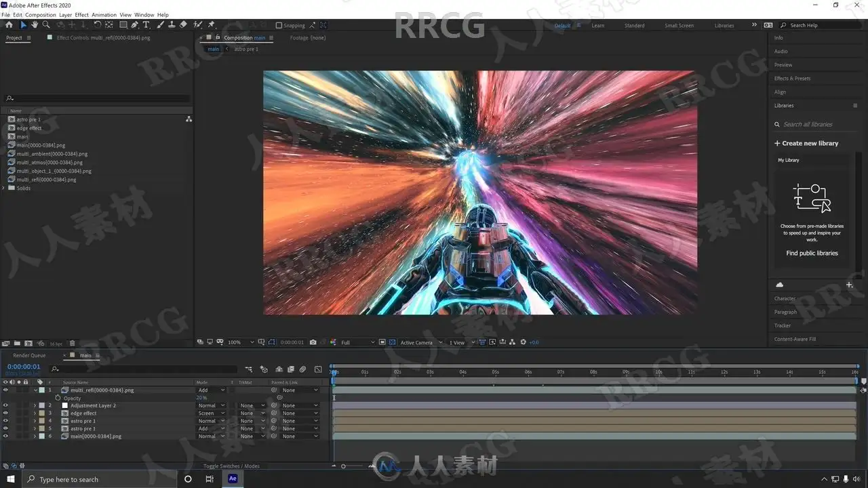Select the Hand tool
Image resolution: width=868 pixels, height=488 pixels.
click(35, 25)
